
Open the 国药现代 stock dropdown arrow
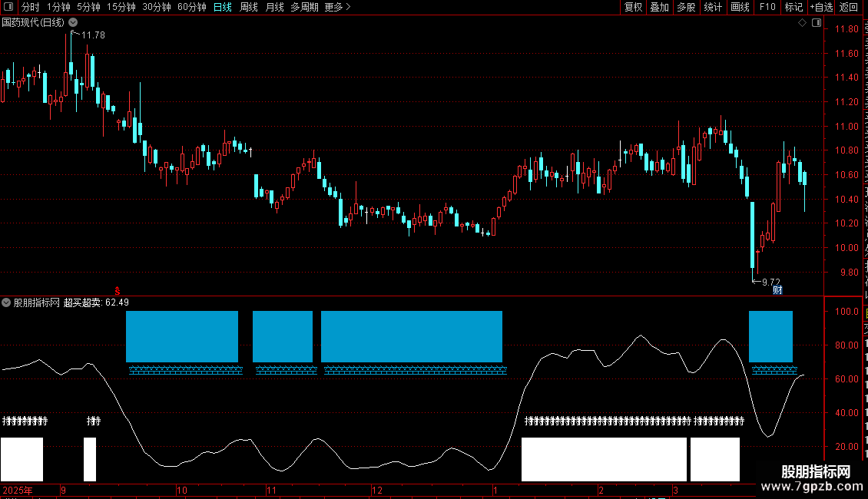tap(73, 23)
